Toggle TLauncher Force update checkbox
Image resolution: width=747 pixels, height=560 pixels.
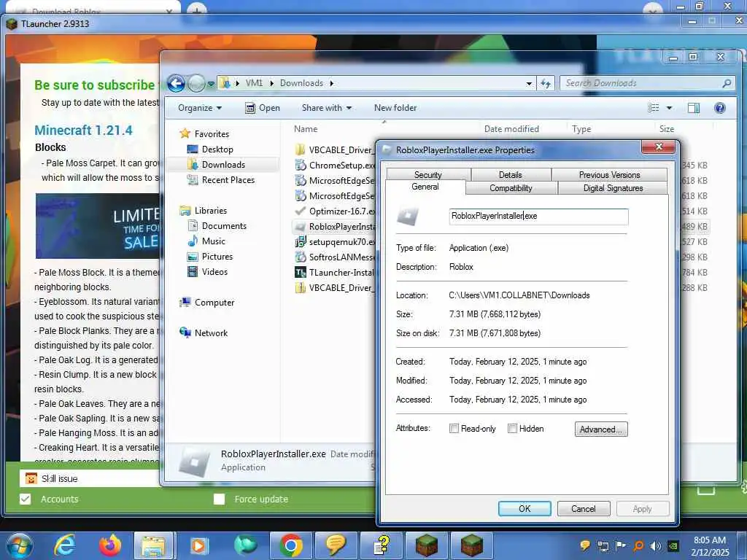(219, 499)
